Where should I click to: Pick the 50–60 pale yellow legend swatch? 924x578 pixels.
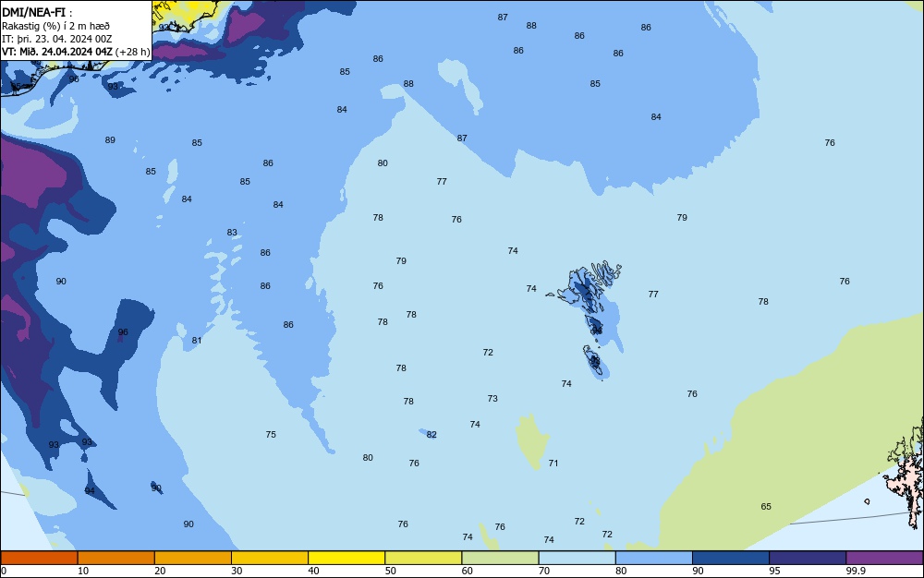pyautogui.click(x=424, y=558)
